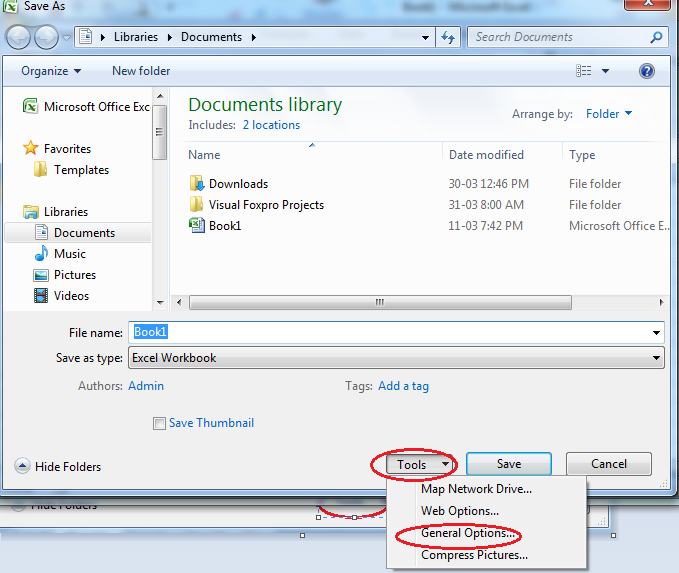Open the help question mark icon

pyautogui.click(x=646, y=71)
